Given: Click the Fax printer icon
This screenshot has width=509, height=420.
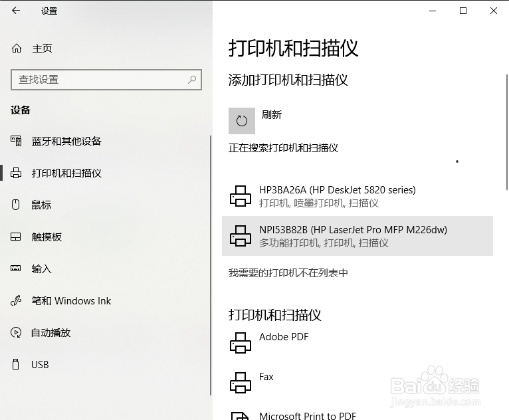Looking at the screenshot, I should [241, 382].
